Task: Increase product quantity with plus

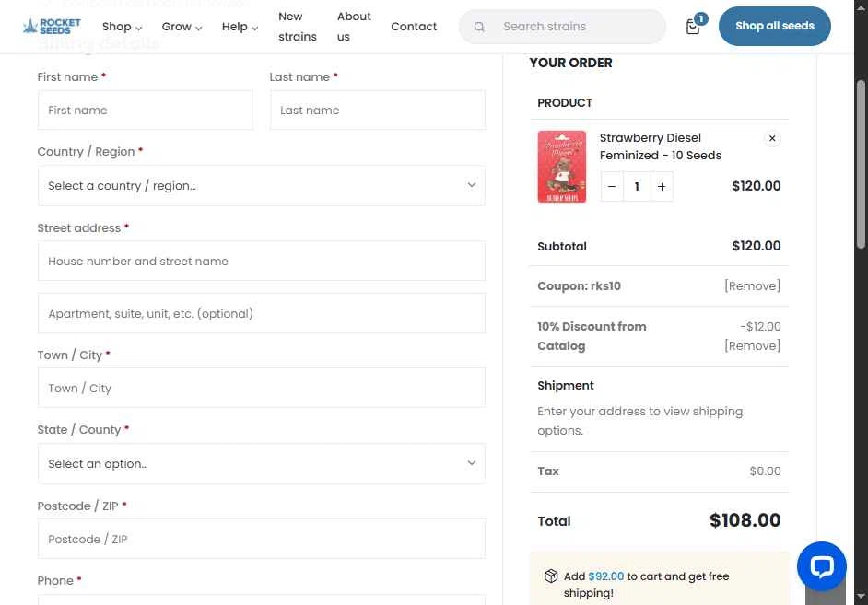Action: click(x=662, y=187)
